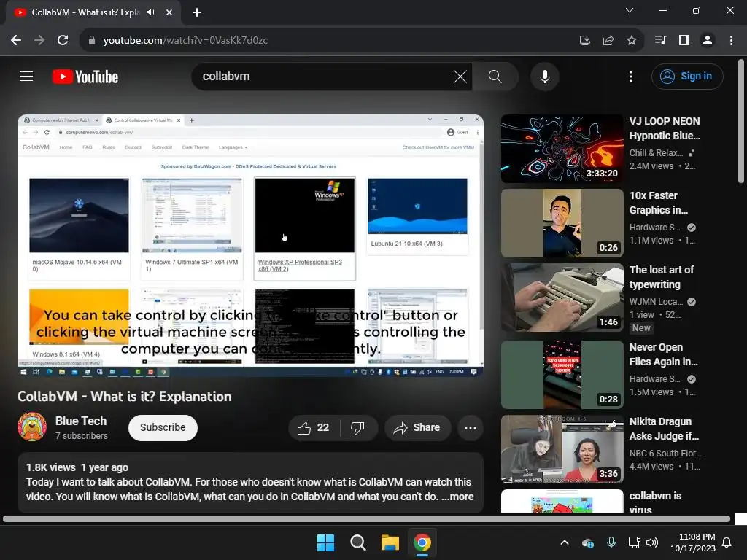Expand the description with ...more
The height and width of the screenshot is (560, 747).
click(x=457, y=497)
